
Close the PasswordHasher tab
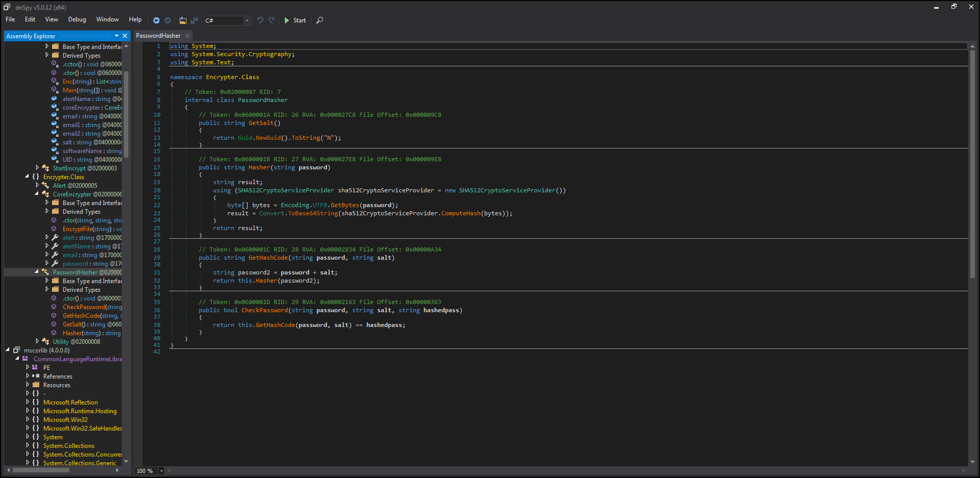[188, 36]
